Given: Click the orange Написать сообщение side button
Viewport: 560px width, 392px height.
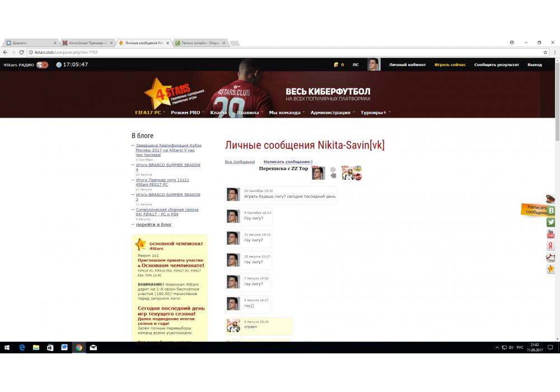Looking at the screenshot, I should (535, 209).
